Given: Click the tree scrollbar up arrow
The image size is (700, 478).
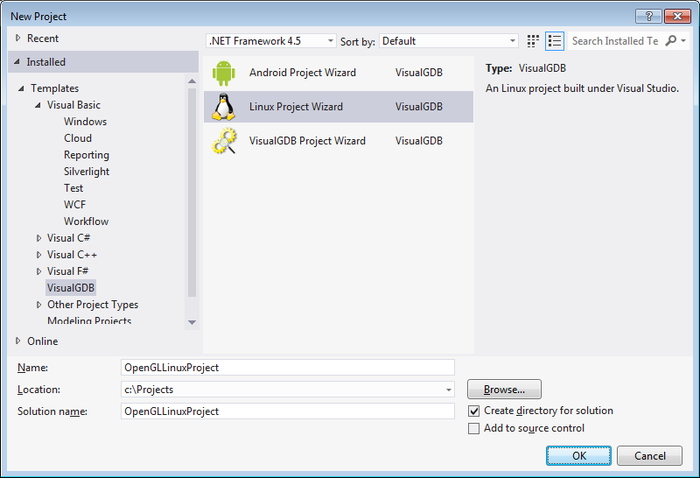Looking at the screenshot, I should 192,81.
